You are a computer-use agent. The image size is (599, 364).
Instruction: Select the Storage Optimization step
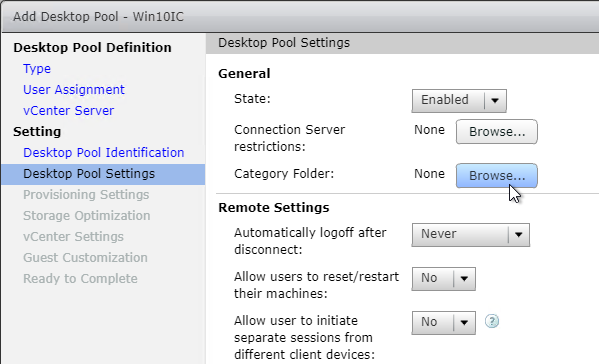tap(86, 216)
